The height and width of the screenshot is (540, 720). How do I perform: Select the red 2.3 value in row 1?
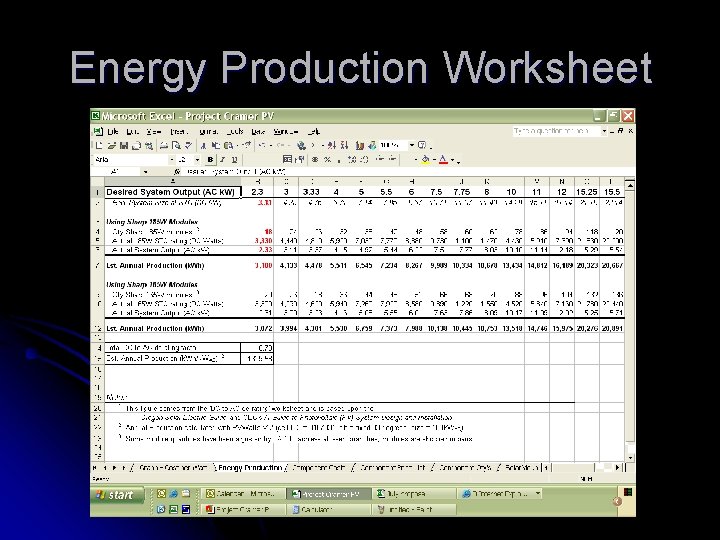257,192
